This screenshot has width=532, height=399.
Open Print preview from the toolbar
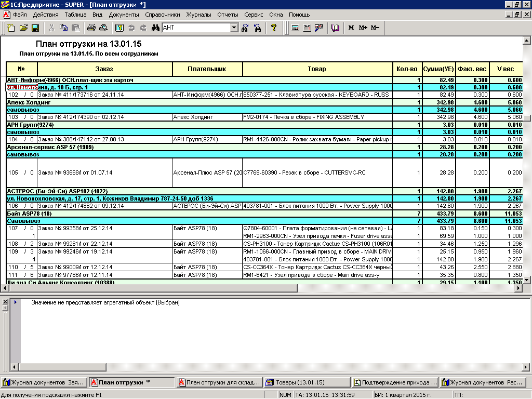click(103, 28)
